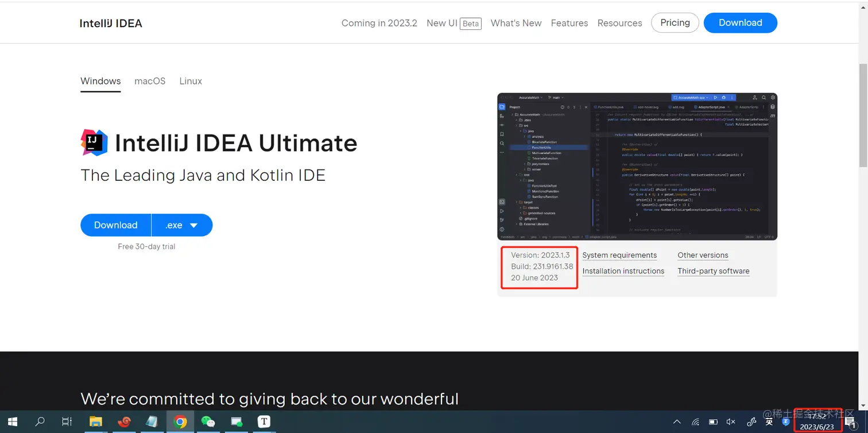Viewport: 868px width, 433px height.
Task: Check the battery tray icon
Action: 713,422
